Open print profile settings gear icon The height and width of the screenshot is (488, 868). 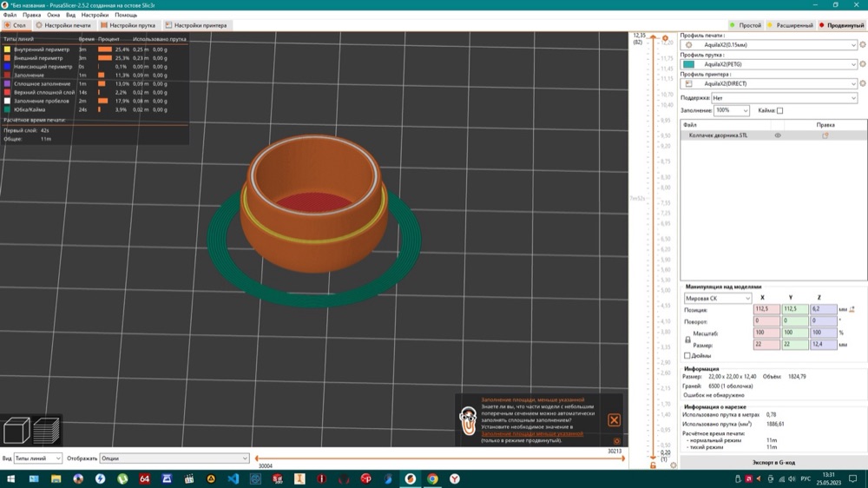(863, 45)
